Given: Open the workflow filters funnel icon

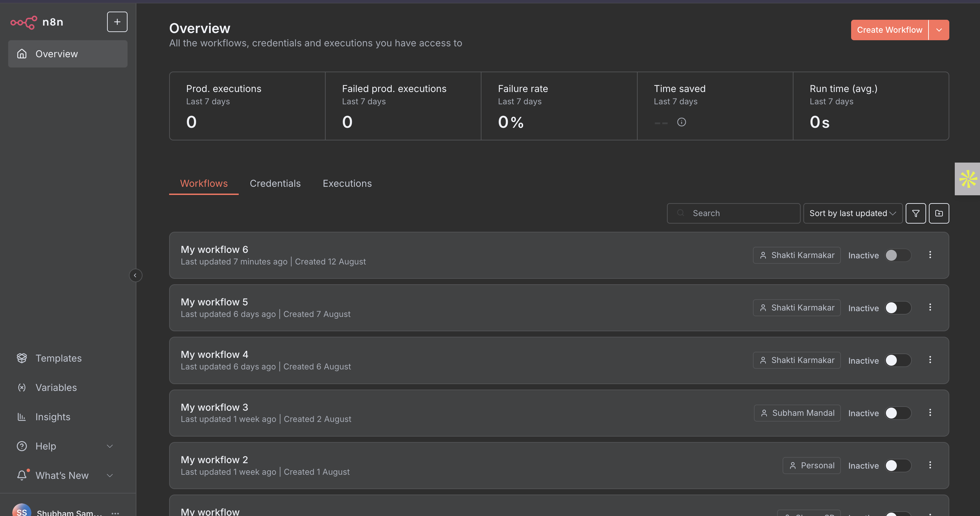Looking at the screenshot, I should [916, 213].
